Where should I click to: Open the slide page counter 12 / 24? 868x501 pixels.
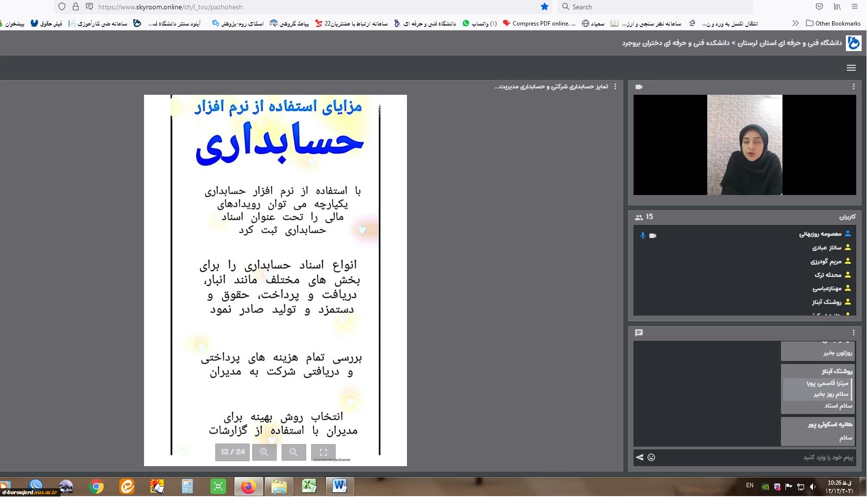(232, 452)
